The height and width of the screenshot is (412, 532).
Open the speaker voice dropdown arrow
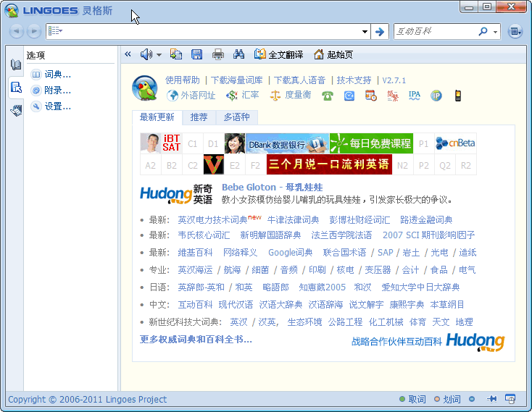click(x=159, y=54)
